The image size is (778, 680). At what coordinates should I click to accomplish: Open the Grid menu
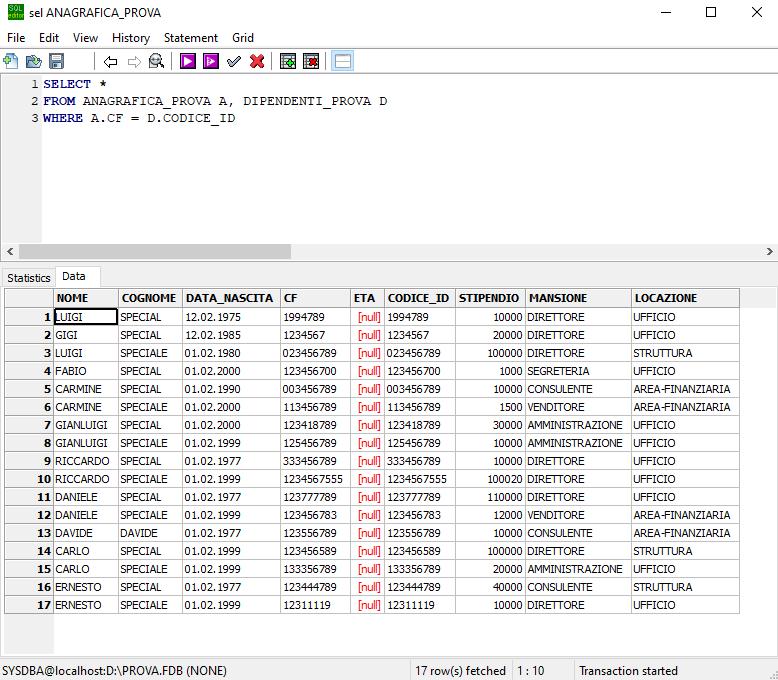point(243,38)
